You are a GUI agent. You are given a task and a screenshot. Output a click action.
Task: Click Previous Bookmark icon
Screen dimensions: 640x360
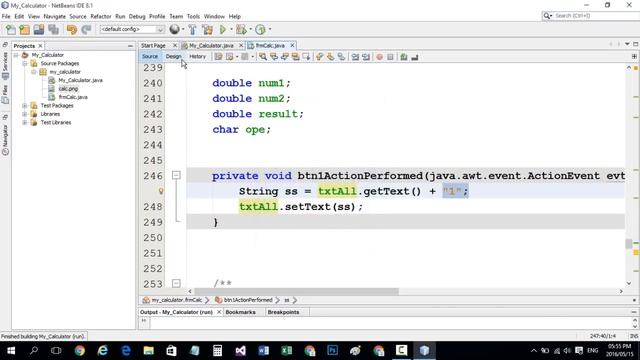click(x=320, y=57)
